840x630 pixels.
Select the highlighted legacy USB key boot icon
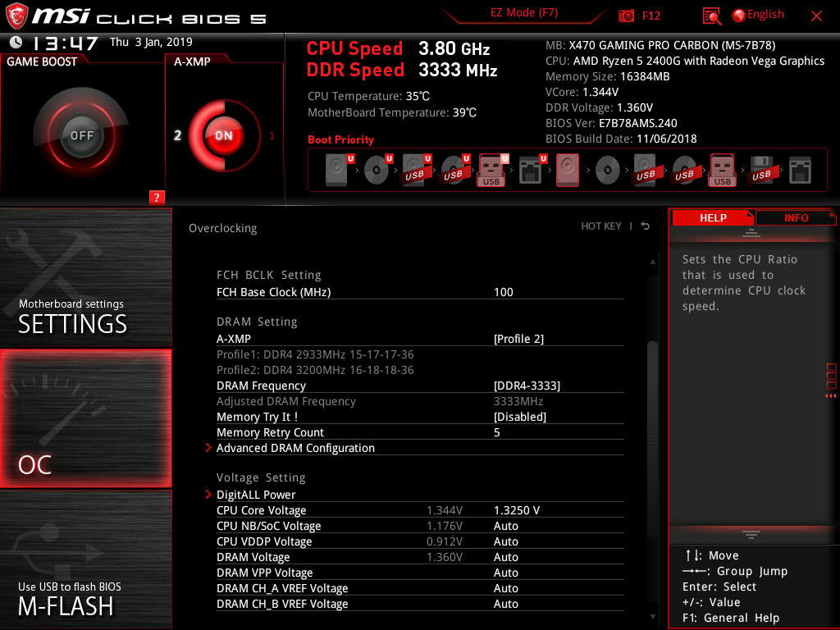click(723, 170)
